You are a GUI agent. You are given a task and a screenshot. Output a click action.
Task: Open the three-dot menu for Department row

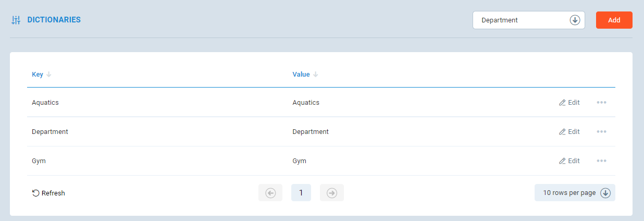point(601,132)
